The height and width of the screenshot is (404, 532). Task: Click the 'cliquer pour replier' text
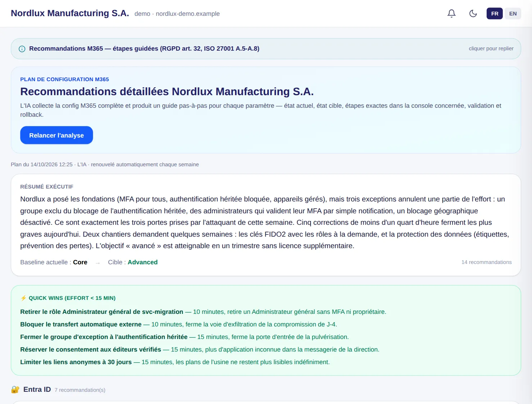(491, 48)
